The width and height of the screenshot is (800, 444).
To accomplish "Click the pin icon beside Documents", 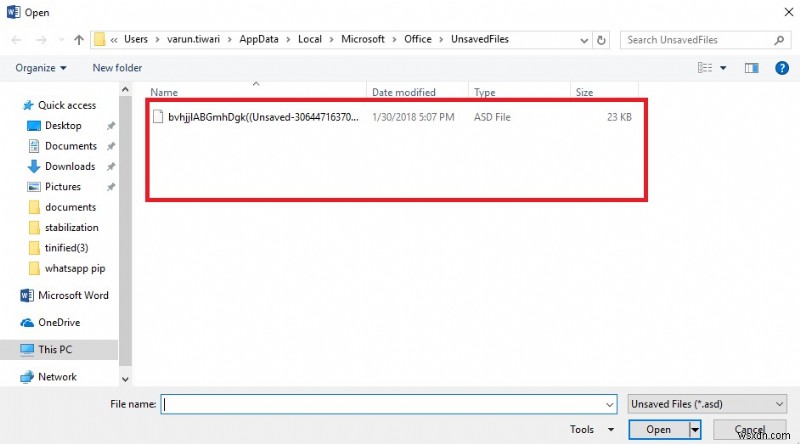I will click(x=111, y=146).
